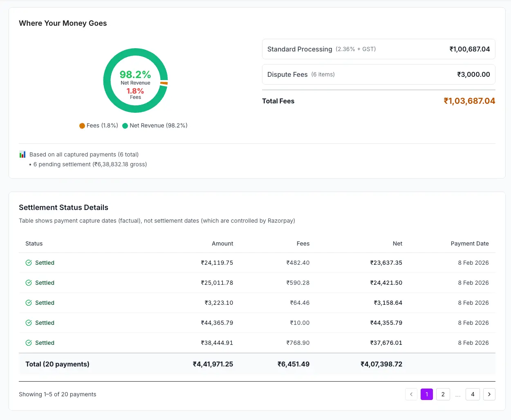Screen dimensions: 511x420
Task: Click the net value ₹24,421.50
Action: (386, 283)
